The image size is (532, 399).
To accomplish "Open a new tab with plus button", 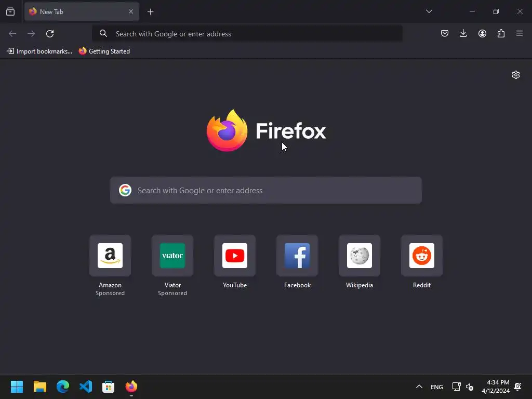I will 150,12.
